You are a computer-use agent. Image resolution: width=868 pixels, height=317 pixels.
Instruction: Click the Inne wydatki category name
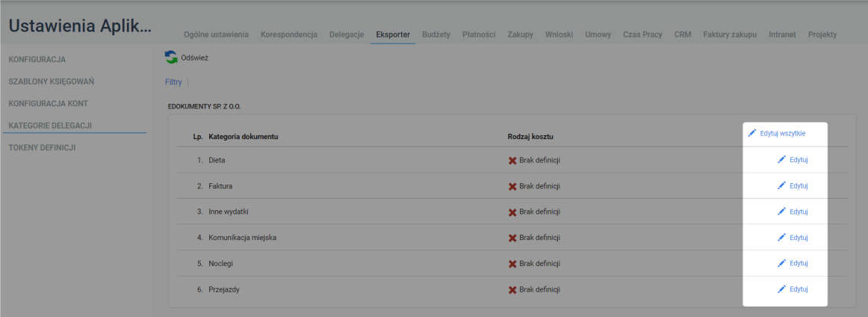click(x=229, y=212)
